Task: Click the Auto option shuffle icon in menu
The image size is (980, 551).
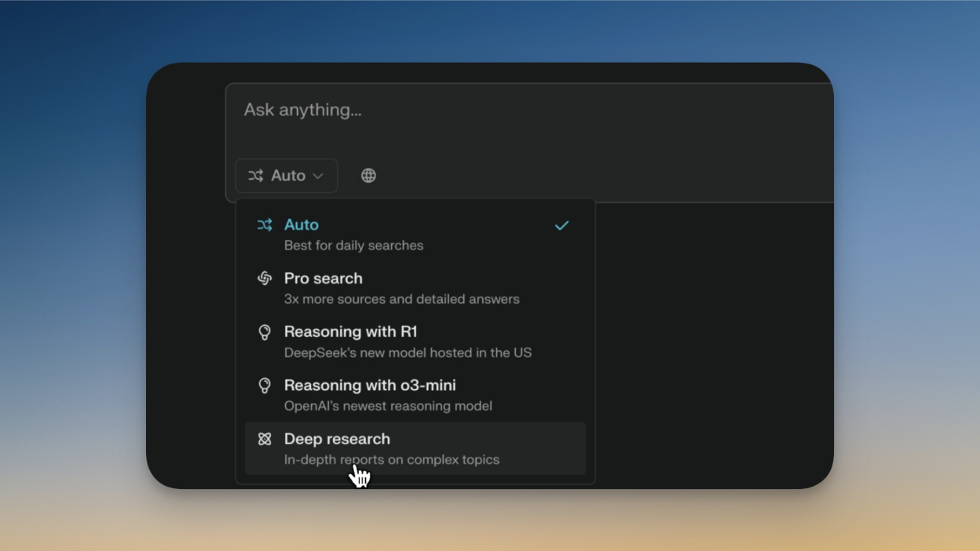Action: point(265,225)
